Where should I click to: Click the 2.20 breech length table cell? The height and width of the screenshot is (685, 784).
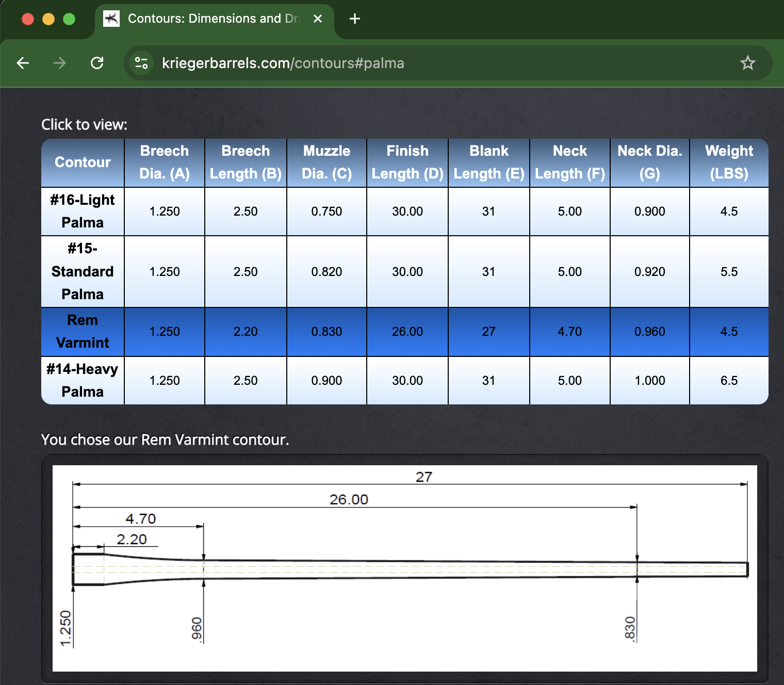[x=246, y=332]
